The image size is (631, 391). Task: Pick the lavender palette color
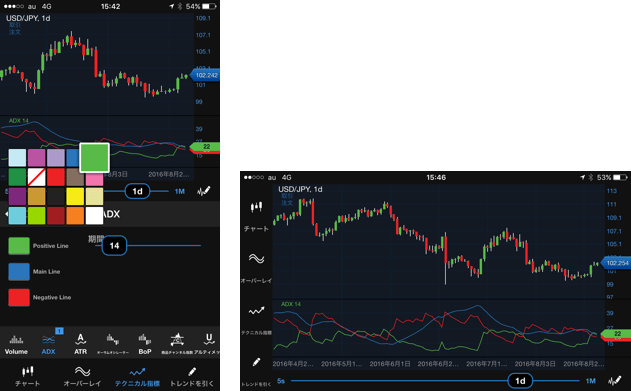coord(56,158)
